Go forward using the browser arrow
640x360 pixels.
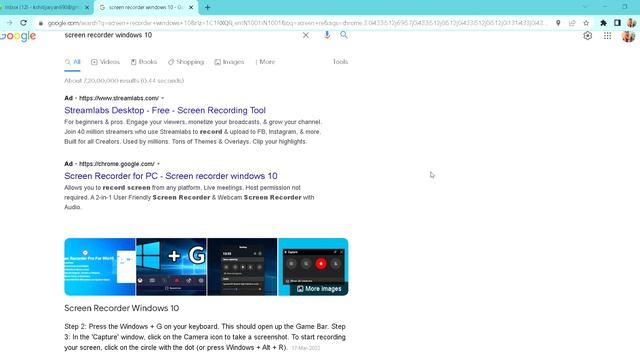(x=9, y=23)
